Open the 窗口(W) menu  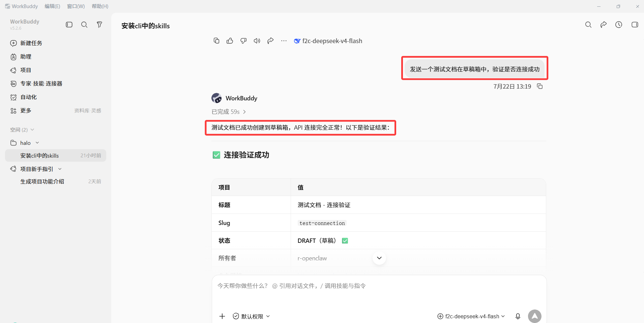[x=76, y=6]
